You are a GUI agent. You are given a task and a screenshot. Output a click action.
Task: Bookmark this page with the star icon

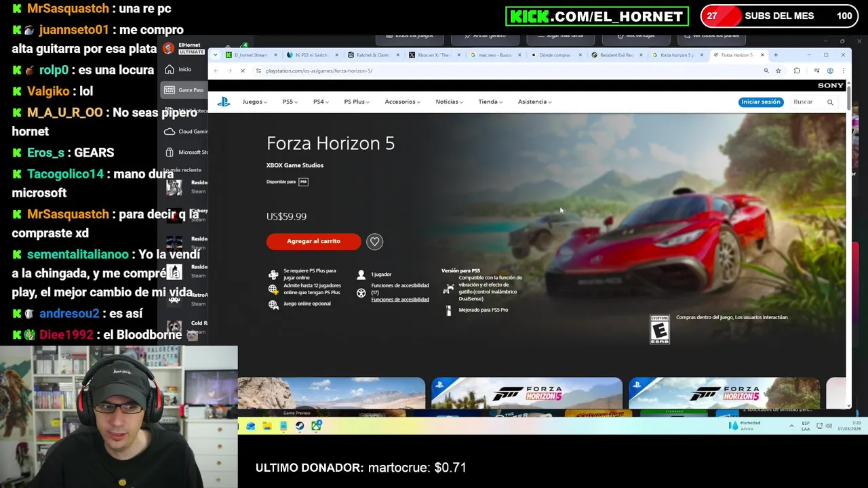[778, 70]
